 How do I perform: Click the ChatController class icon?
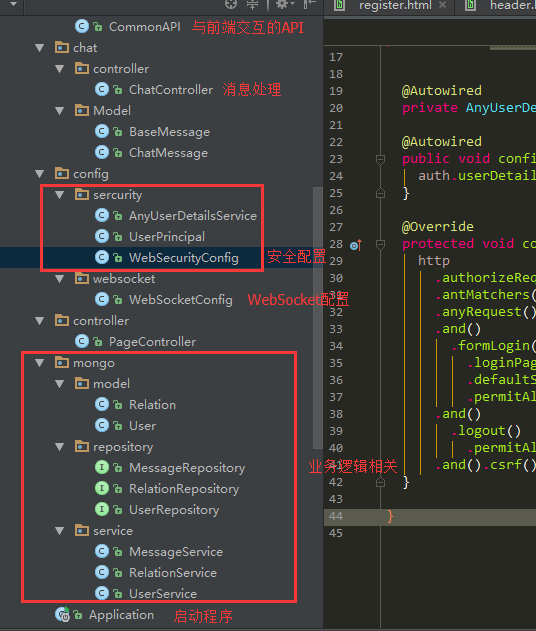click(102, 89)
